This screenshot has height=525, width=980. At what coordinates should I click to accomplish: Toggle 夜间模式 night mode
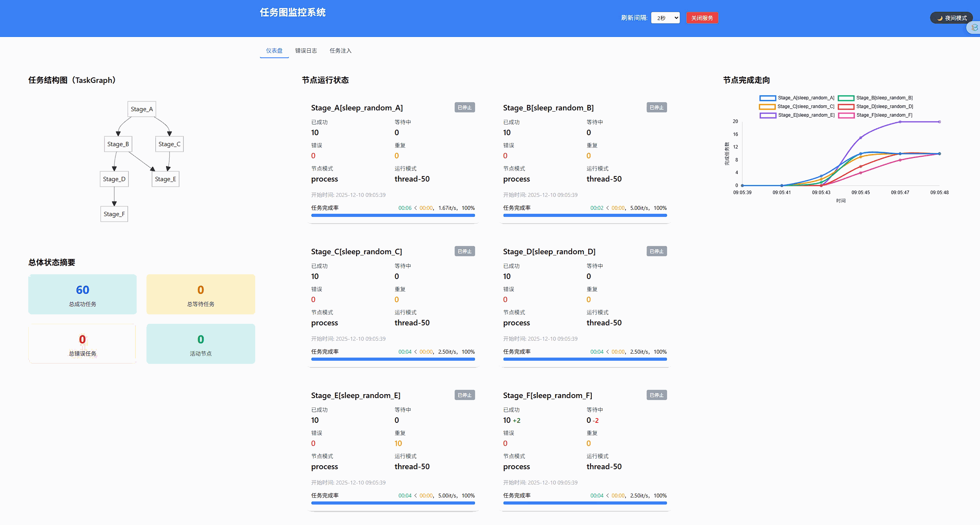pos(951,18)
